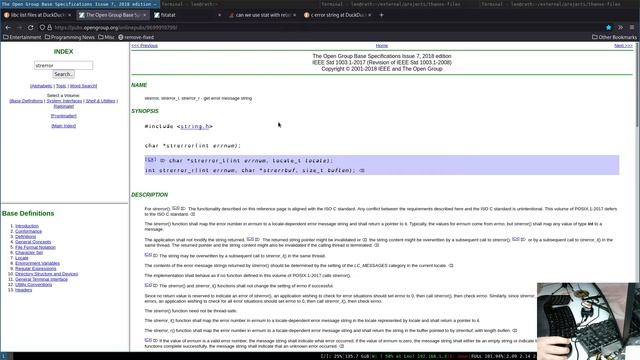Click the blue bookmark star icon

pyautogui.click(x=609, y=27)
